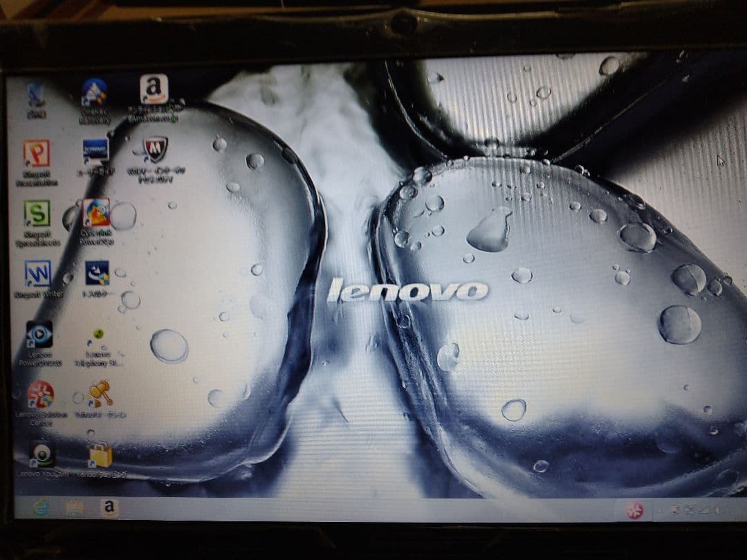747x560 pixels.
Task: Launch Kingsoft Presentation from the desktop
Action: tap(37, 163)
